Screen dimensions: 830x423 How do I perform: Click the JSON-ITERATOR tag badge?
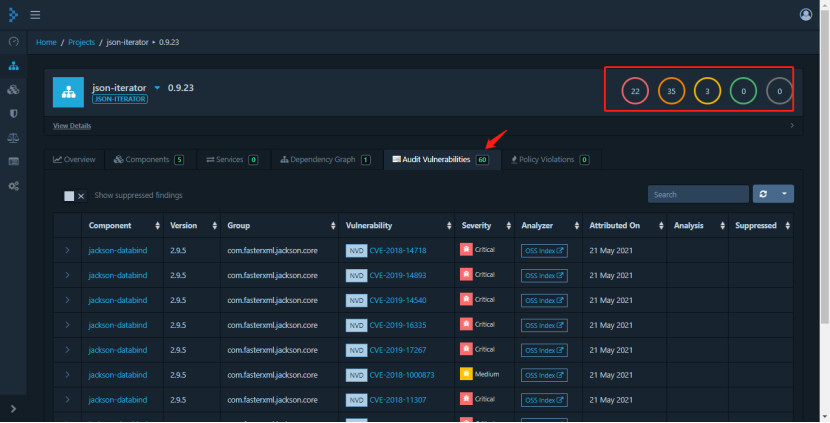coord(120,99)
